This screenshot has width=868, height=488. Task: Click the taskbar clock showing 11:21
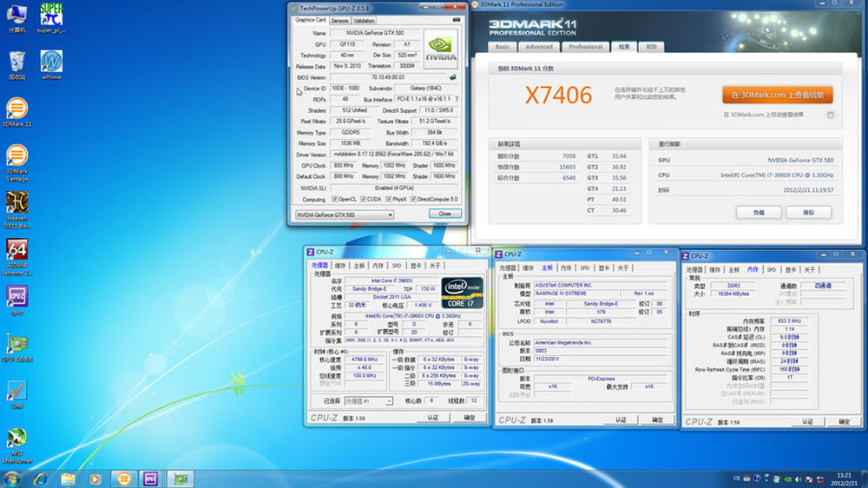[844, 479]
